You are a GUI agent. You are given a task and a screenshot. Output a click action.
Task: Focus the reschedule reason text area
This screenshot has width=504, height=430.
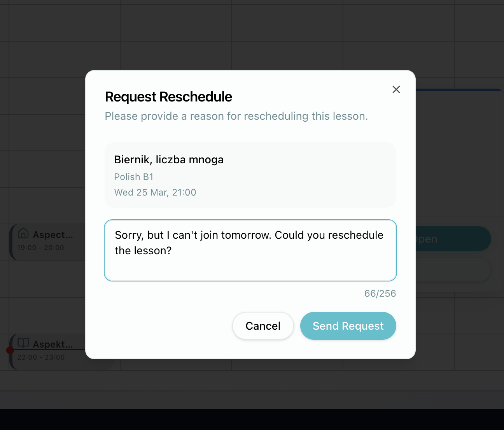(250, 264)
